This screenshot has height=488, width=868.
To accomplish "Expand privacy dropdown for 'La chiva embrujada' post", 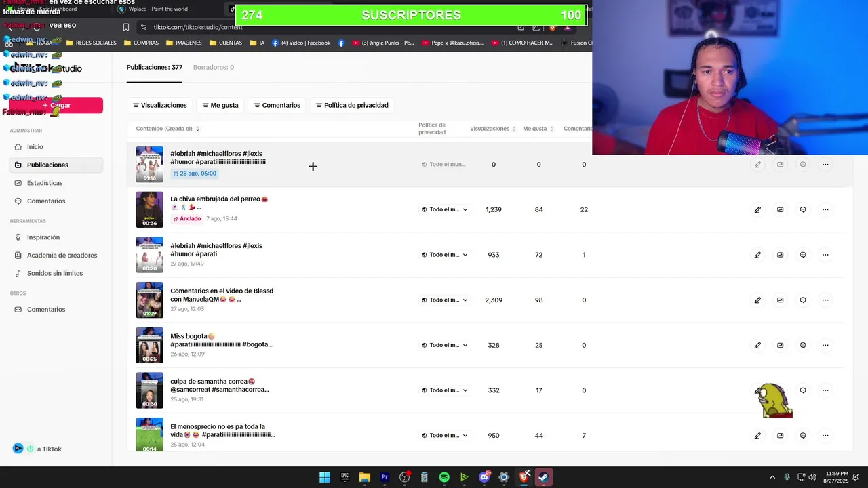I will [x=445, y=209].
